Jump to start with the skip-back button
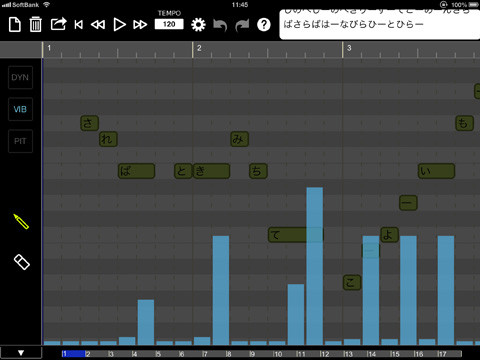 point(79,24)
